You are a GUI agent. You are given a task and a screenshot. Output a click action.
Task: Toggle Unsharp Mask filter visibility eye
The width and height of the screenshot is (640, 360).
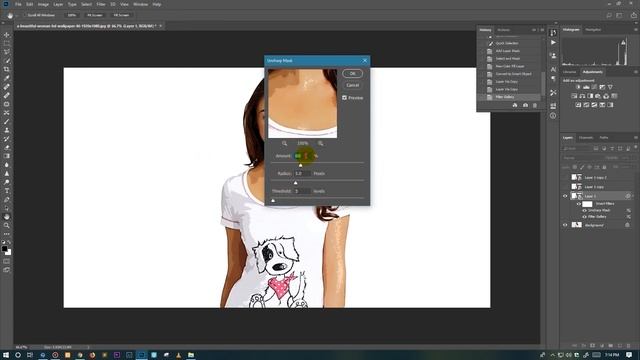pos(584,211)
